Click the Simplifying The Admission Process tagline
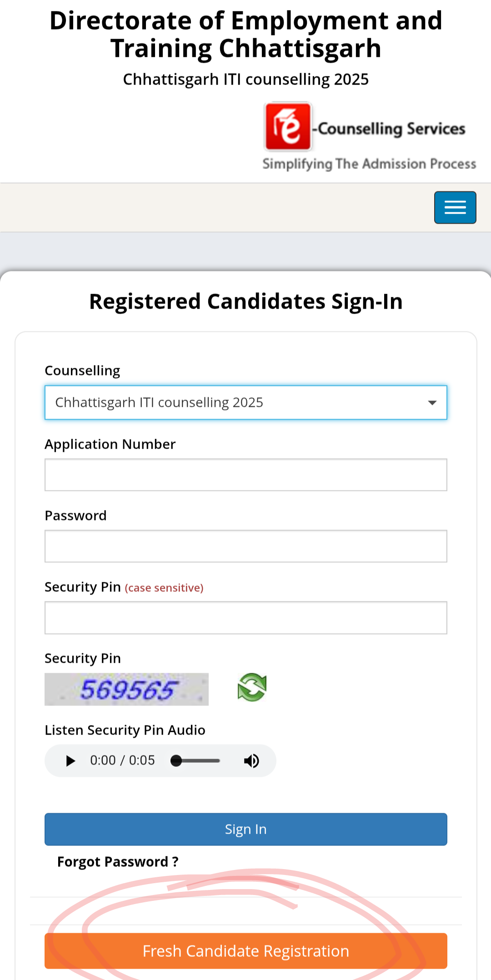 [369, 164]
